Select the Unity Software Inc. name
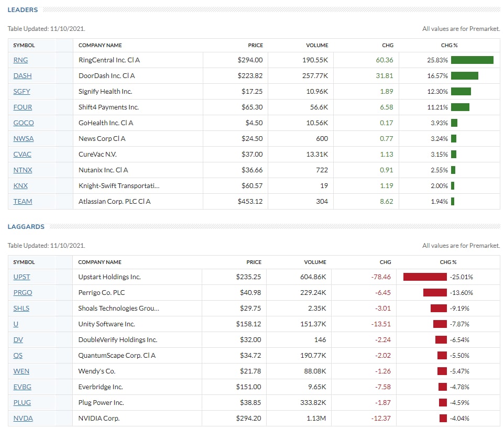Viewport: 504px width, 429px height. (106, 324)
